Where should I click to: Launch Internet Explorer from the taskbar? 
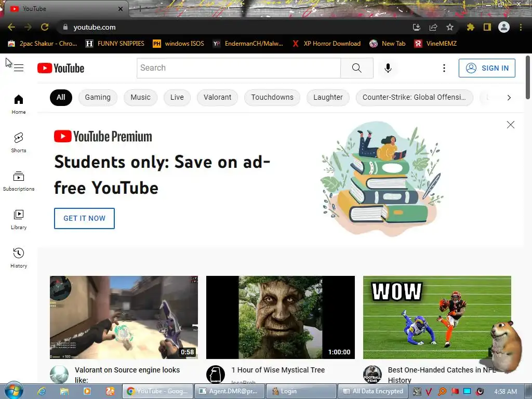pos(42,391)
